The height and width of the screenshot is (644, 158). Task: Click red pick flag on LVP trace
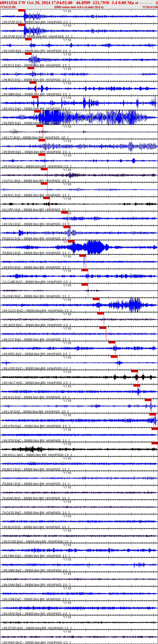tap(148, 400)
